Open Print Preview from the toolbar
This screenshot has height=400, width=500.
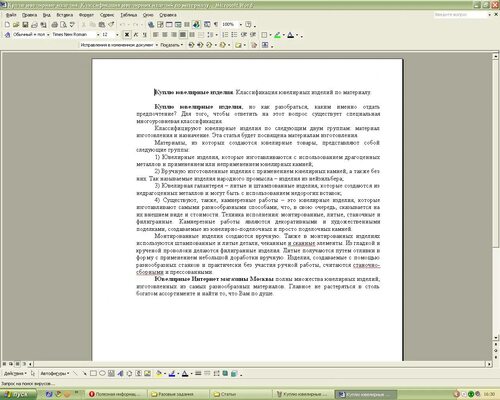click(63, 25)
